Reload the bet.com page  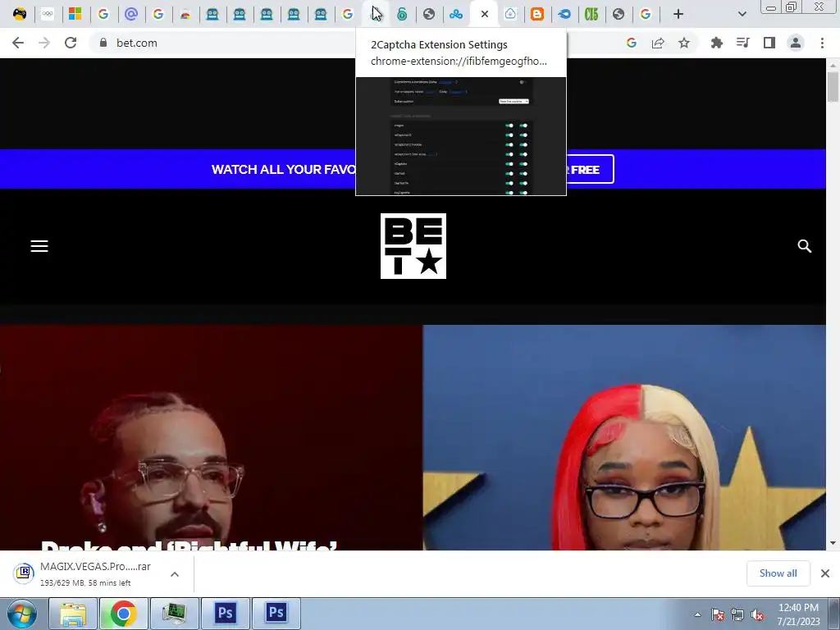tap(71, 43)
